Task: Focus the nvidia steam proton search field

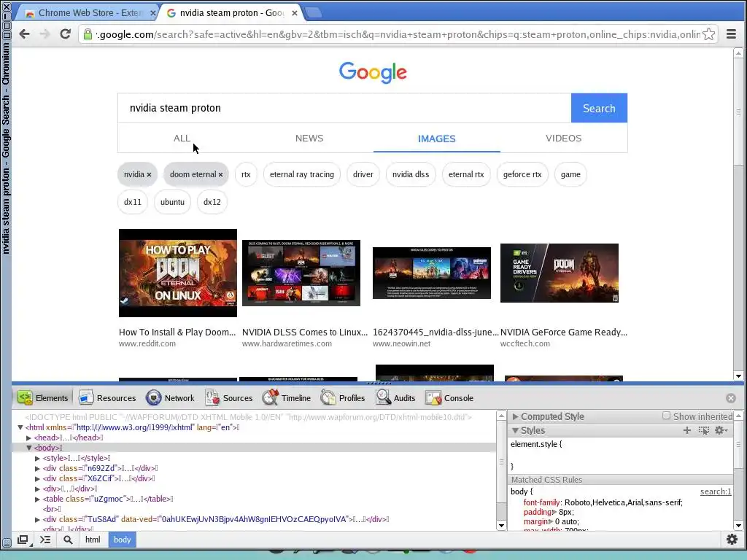Action: (x=344, y=108)
